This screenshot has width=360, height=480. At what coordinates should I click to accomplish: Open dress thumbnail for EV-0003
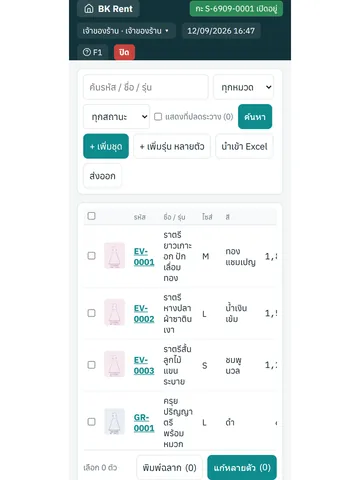114,364
